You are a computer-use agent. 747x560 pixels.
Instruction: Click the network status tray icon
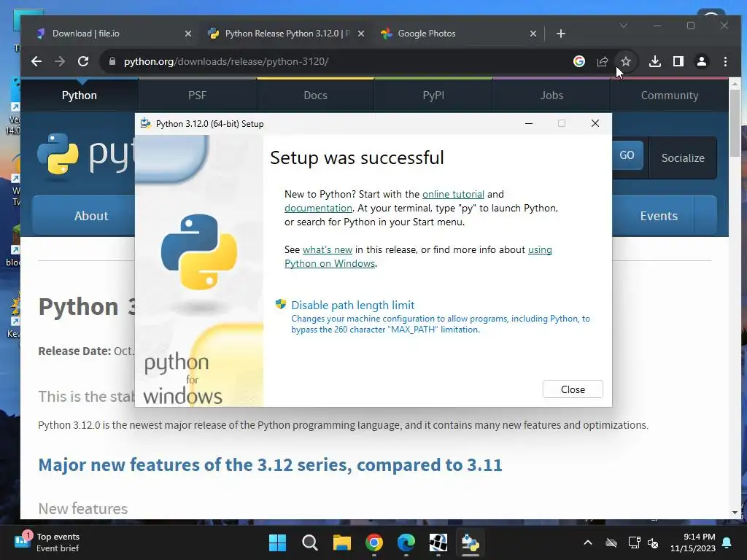pos(634,542)
